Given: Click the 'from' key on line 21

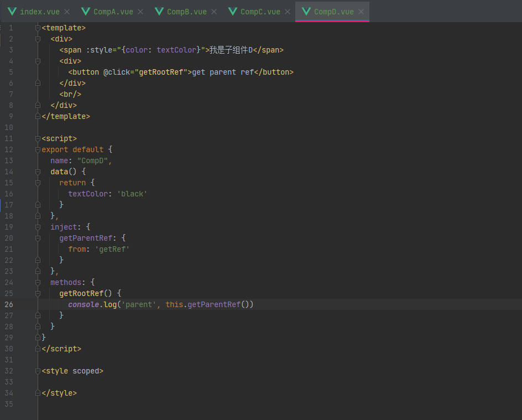Looking at the screenshot, I should click(x=77, y=249).
